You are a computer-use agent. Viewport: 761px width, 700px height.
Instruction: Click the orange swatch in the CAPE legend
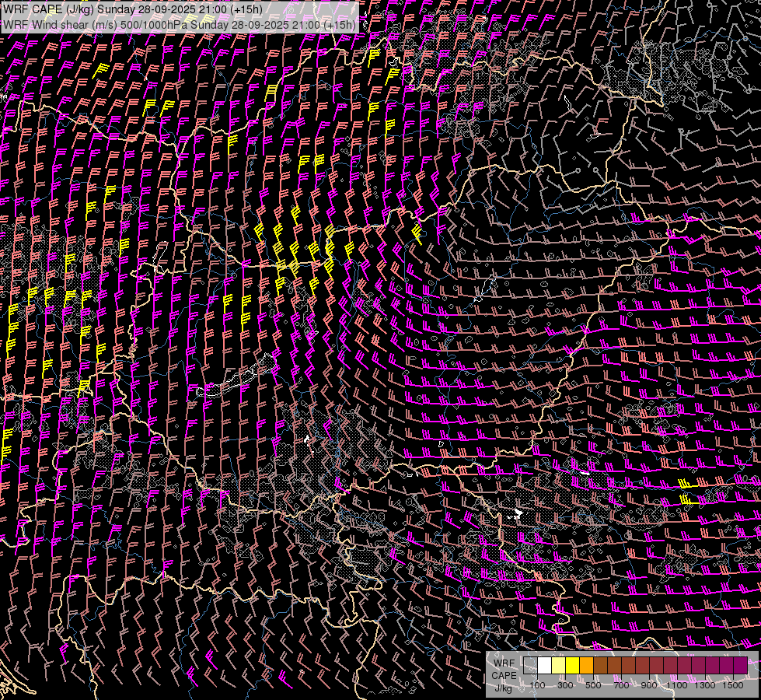point(587,666)
